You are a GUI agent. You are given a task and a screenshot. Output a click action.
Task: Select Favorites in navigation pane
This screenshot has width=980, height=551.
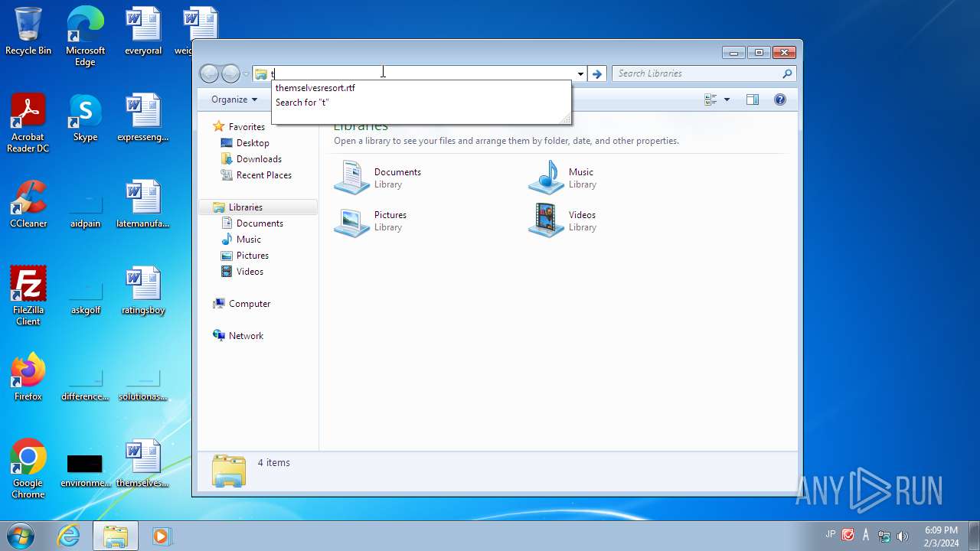247,127
